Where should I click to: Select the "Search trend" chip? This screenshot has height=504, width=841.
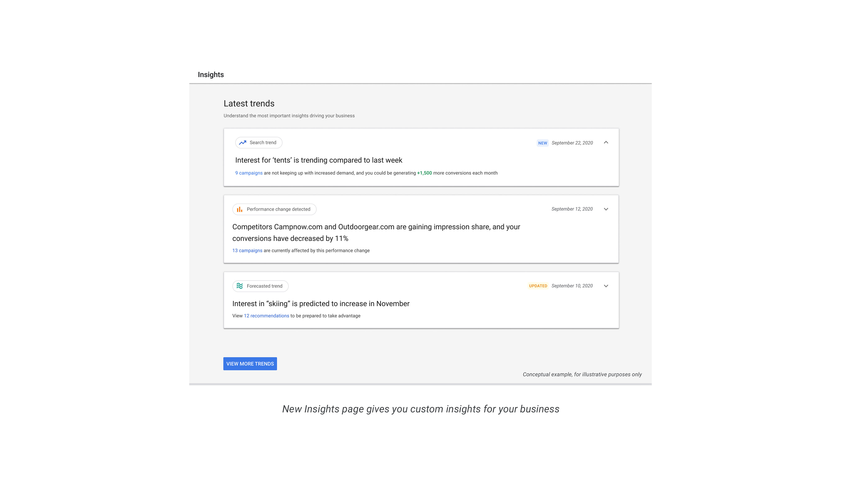pos(259,143)
